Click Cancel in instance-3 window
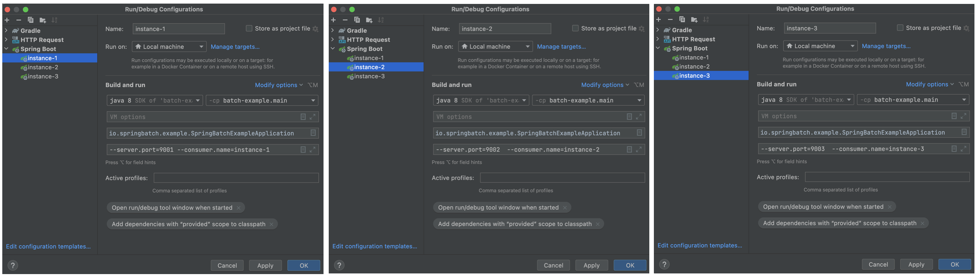The width and height of the screenshot is (980, 278). [x=878, y=265]
